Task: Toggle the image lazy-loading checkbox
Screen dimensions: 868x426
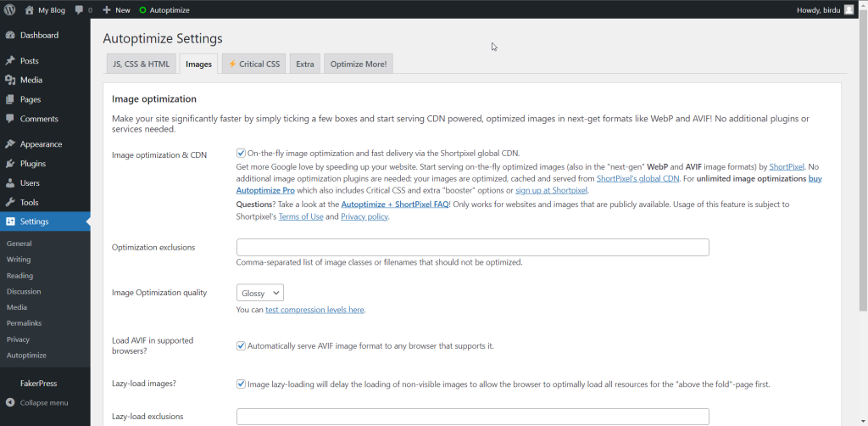Action: (x=241, y=384)
